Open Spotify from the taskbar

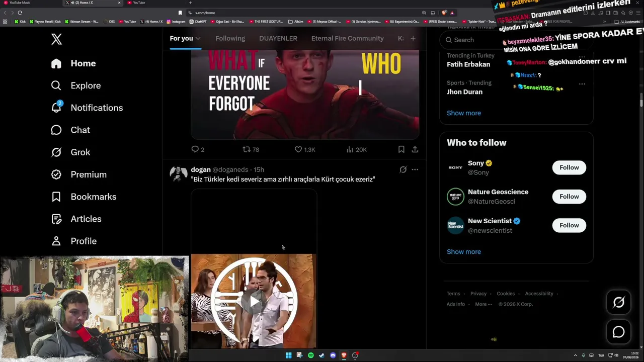[x=310, y=355]
